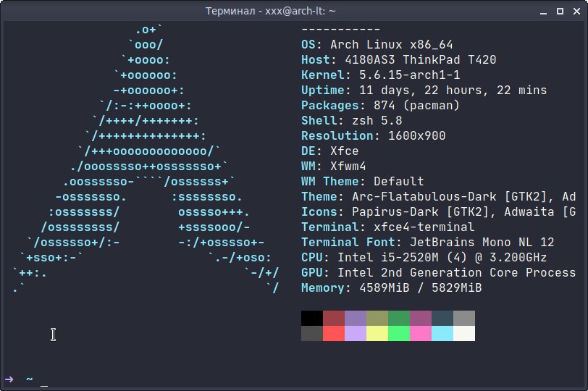Click the olive swatch in the top row
Image resolution: width=588 pixels, height=391 pixels.
[377, 318]
